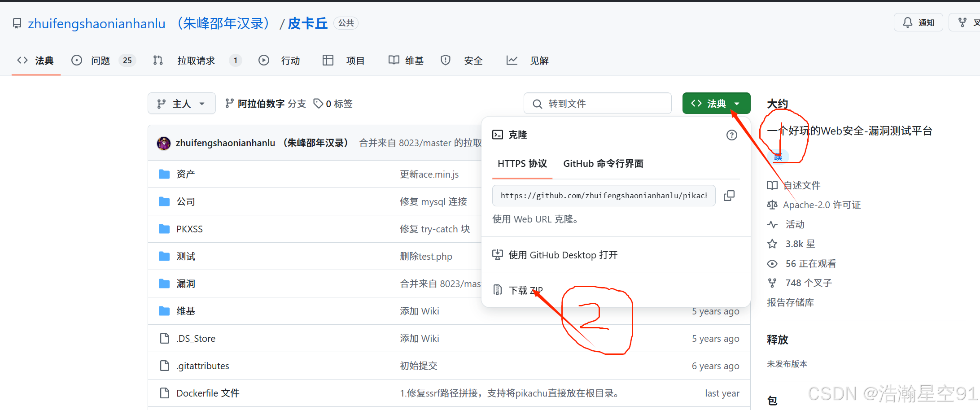Screen dimensions: 980x410
Task: Open commit message 更新ace.min.js
Action: pos(429,174)
